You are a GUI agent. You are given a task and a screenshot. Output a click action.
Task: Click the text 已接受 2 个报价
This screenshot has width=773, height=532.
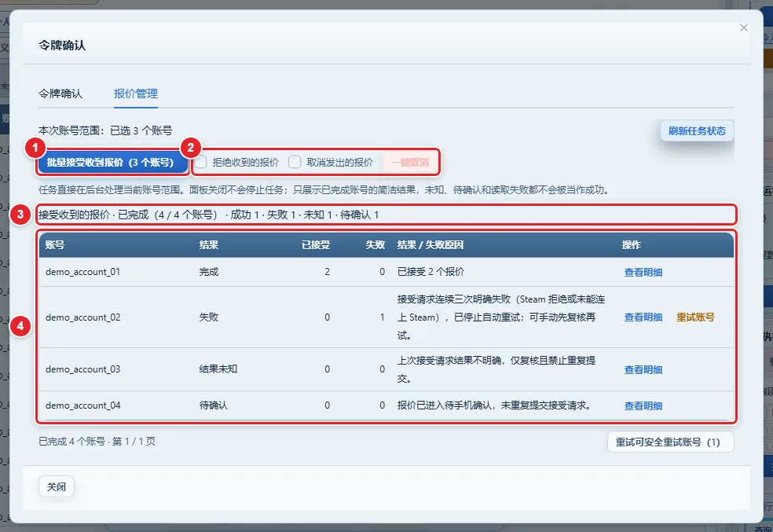(x=430, y=272)
